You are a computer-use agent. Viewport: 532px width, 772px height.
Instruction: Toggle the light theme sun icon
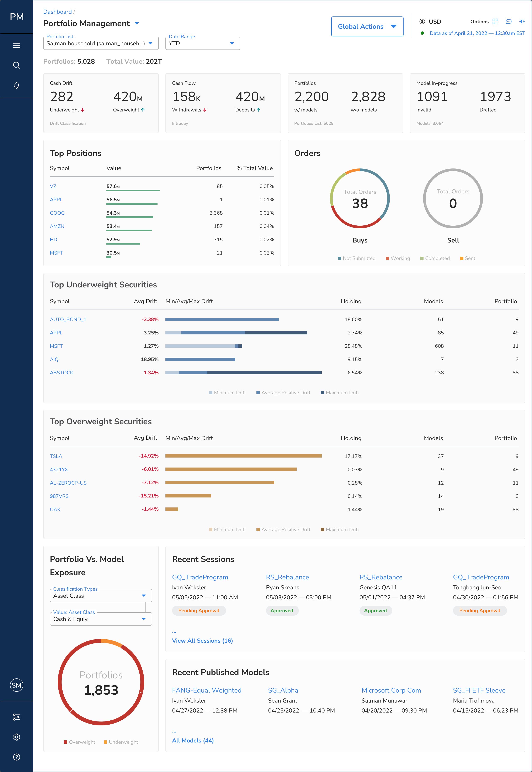(522, 22)
